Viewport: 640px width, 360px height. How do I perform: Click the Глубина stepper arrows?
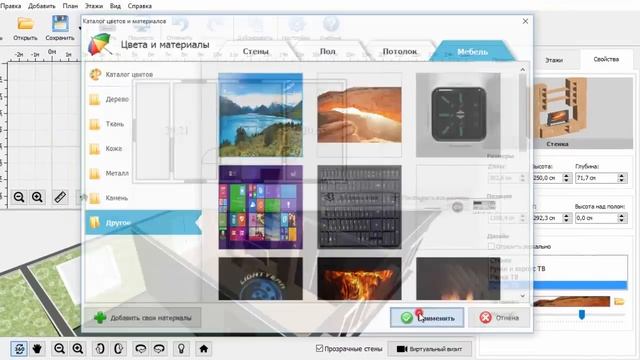click(x=622, y=178)
